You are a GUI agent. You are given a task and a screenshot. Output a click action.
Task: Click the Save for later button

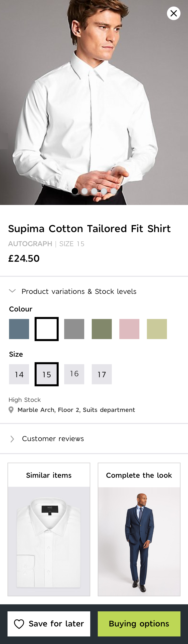(x=49, y=624)
